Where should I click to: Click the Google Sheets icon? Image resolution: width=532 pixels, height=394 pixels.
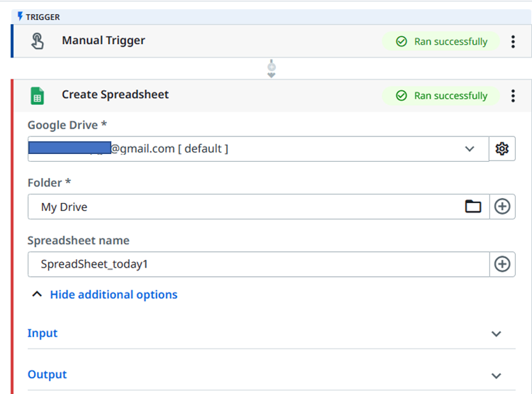[x=37, y=96]
